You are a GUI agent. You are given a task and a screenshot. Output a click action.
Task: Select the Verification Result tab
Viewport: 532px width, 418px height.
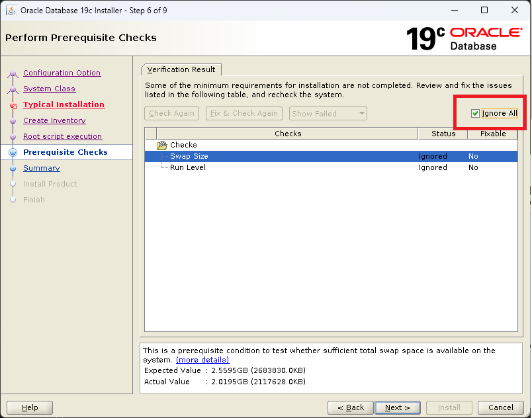coord(181,69)
